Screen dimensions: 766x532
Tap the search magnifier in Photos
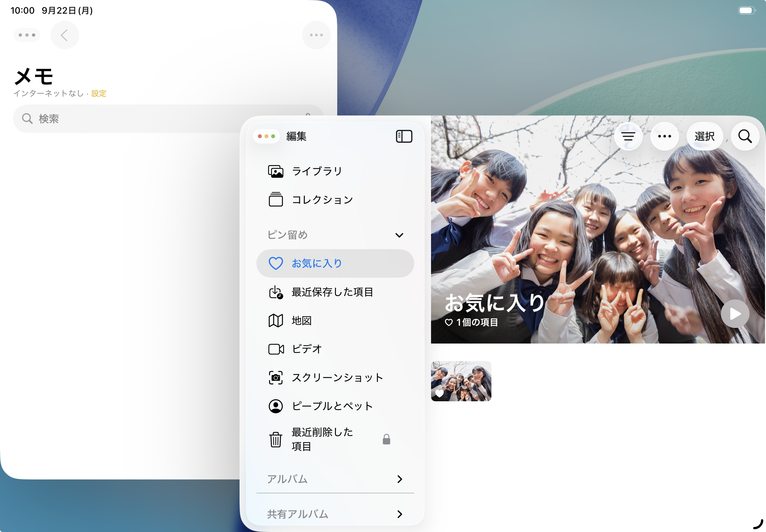pos(745,136)
